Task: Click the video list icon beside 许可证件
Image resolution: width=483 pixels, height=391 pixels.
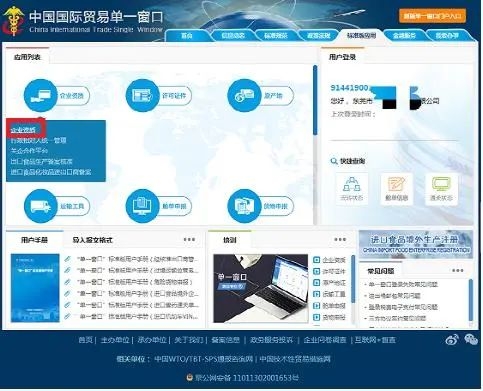Action: [x=317, y=271]
